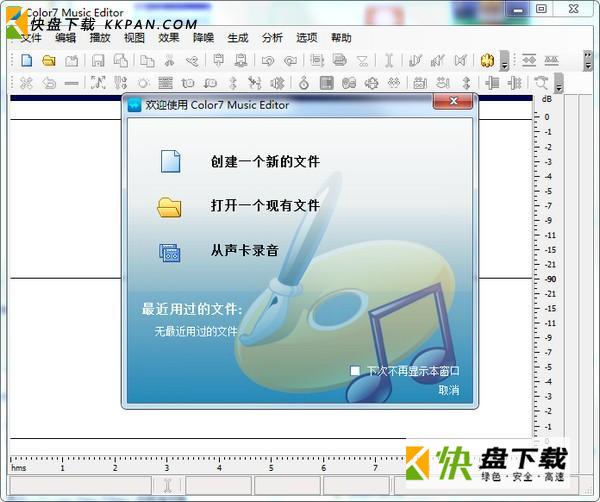Click the redo arrow in top toolbar

291,60
